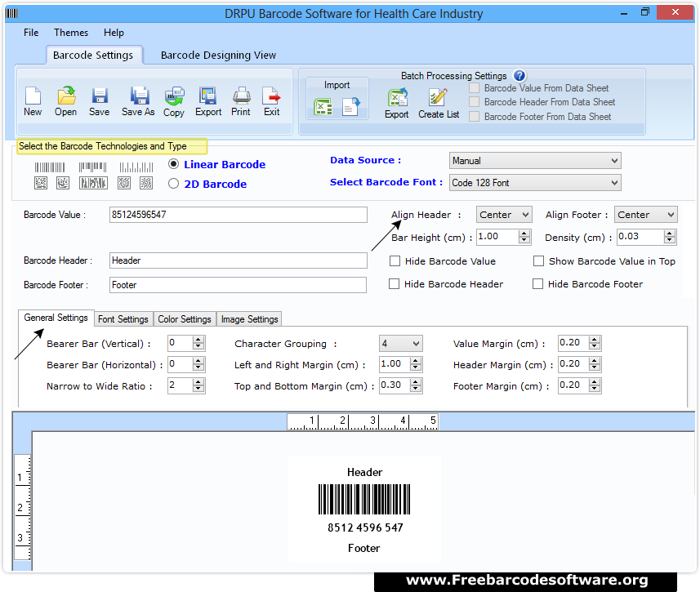The image size is (700, 592).
Task: Choose the Save As icon
Action: [140, 96]
